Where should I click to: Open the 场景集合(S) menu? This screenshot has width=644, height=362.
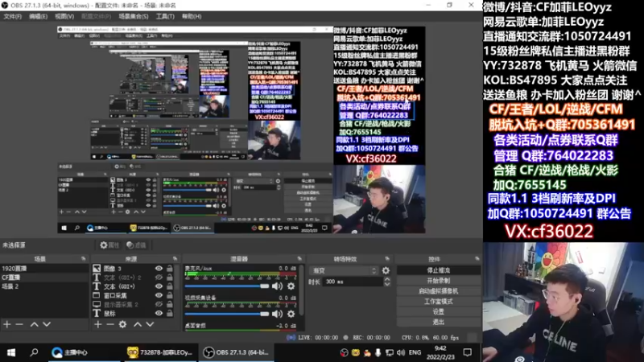(134, 16)
